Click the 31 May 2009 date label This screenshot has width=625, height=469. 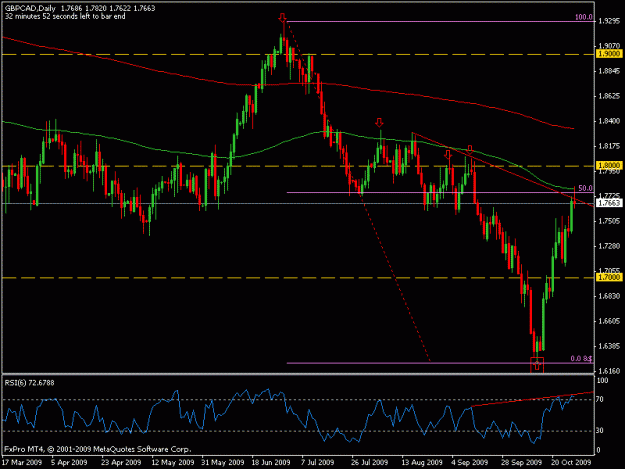(x=223, y=462)
